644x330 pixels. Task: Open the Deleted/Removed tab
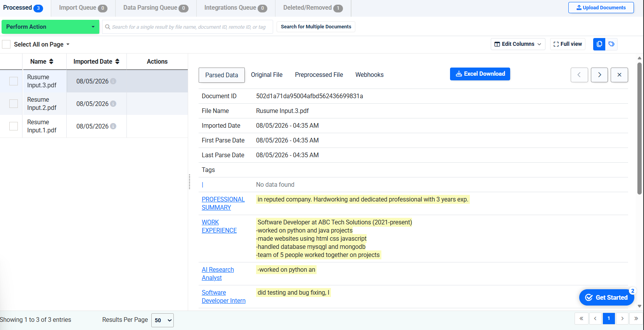click(313, 8)
